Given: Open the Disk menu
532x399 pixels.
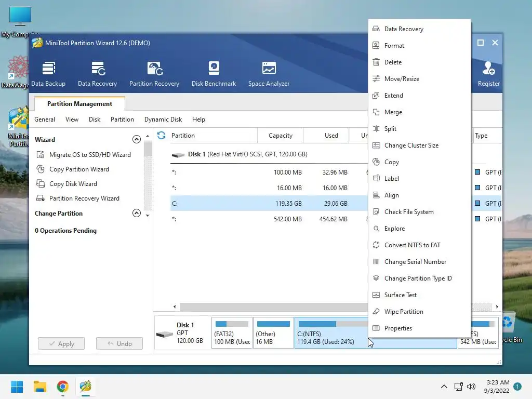Looking at the screenshot, I should coord(95,119).
